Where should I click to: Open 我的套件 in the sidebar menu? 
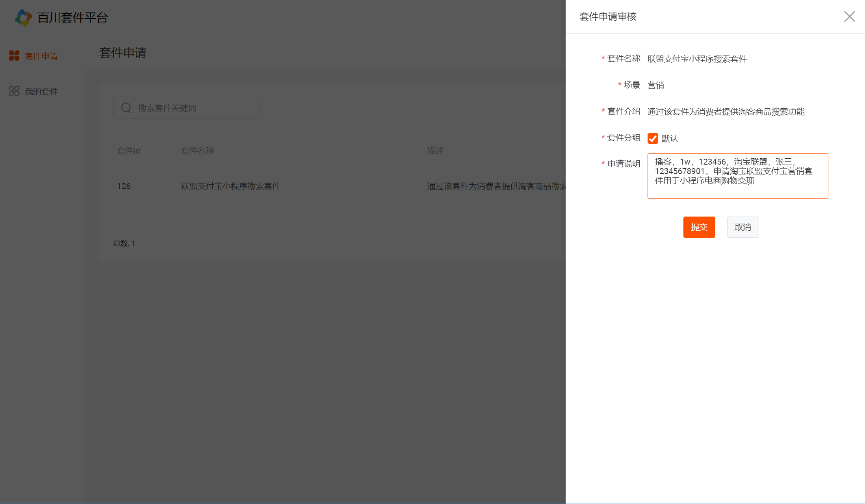41,91
